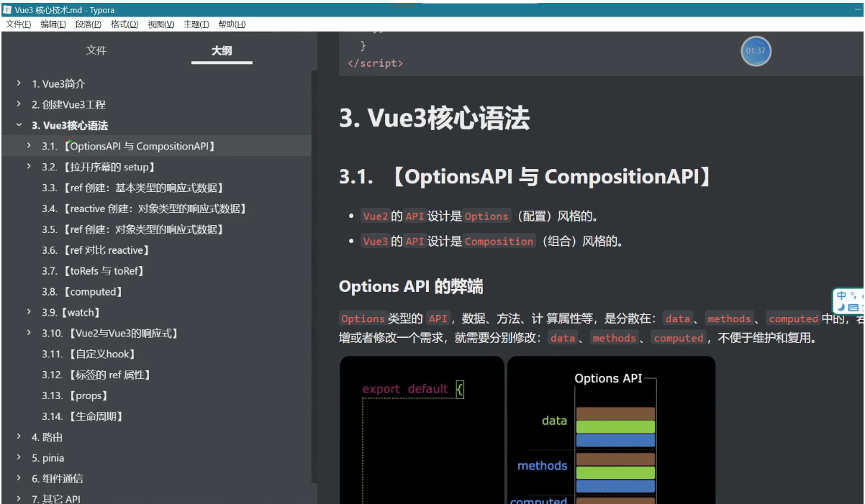The image size is (865, 504).
Task: Open the 3.13 props entry
Action: (76, 397)
